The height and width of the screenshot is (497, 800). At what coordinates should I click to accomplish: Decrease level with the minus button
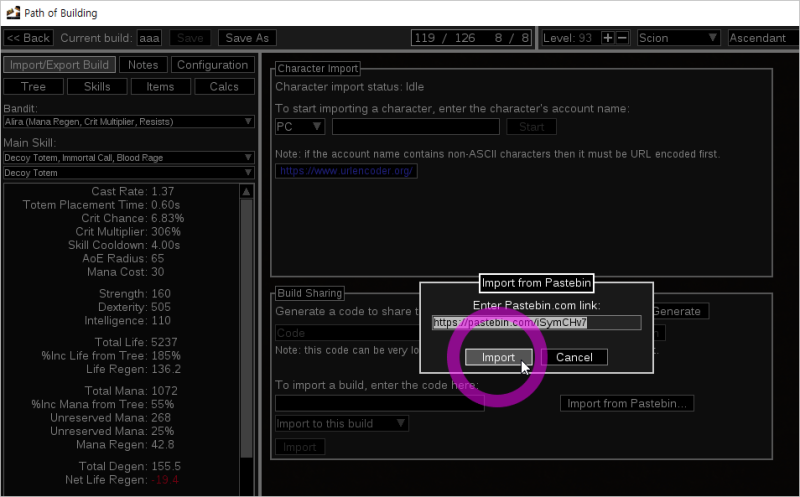coord(622,38)
